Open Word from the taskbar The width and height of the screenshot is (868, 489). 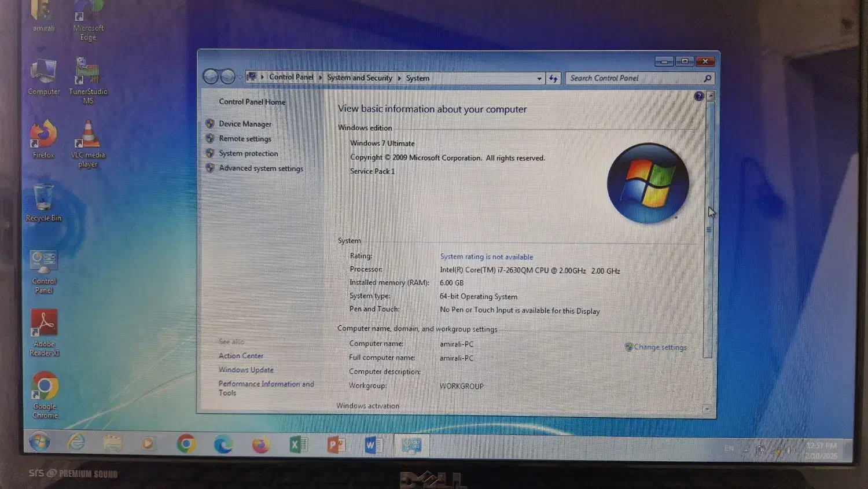[x=374, y=444]
